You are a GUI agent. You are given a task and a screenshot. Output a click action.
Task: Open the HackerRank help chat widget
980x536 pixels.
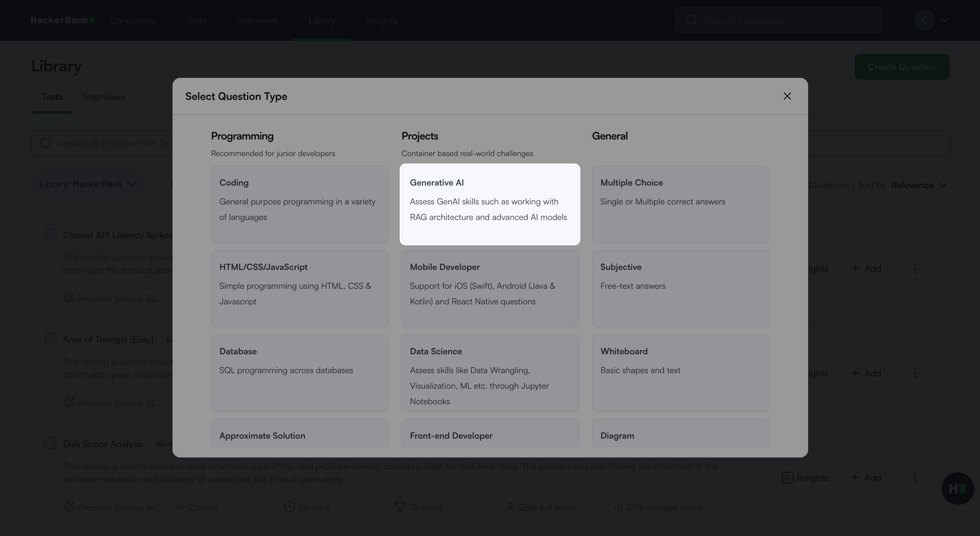(x=958, y=488)
